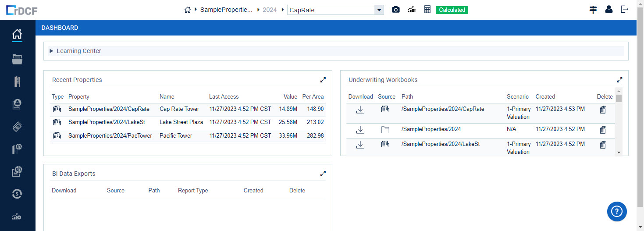This screenshot has width=644, height=231.
Task: Open the building icon in sidebar
Action: pyautogui.click(x=17, y=82)
